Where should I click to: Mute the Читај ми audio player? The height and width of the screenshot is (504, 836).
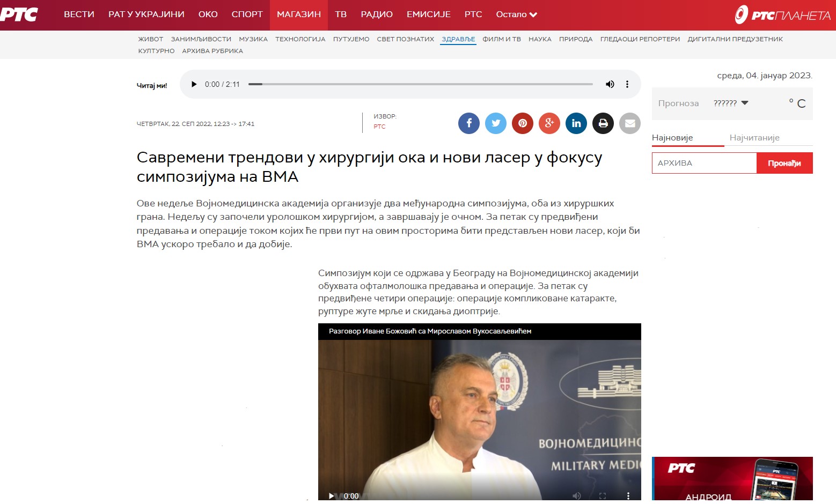pyautogui.click(x=610, y=84)
